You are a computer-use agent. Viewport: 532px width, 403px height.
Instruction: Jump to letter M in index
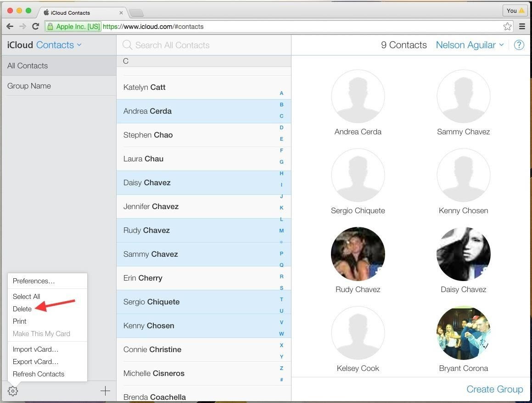281,231
